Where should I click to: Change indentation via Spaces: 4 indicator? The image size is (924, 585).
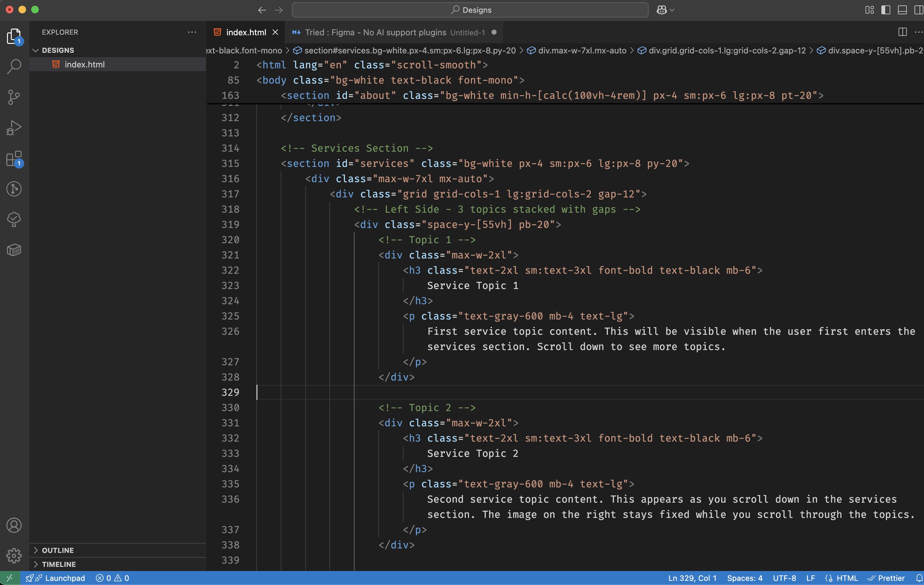tap(745, 578)
